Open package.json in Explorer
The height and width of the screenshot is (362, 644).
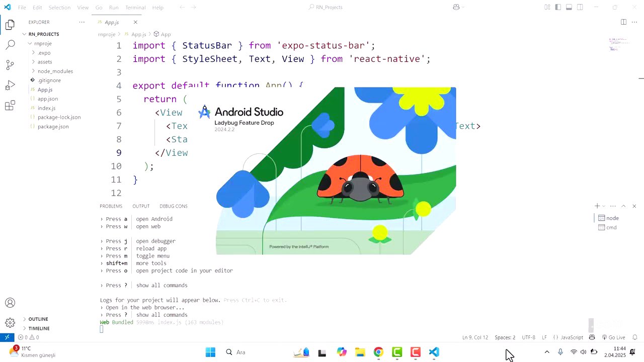[x=53, y=126]
